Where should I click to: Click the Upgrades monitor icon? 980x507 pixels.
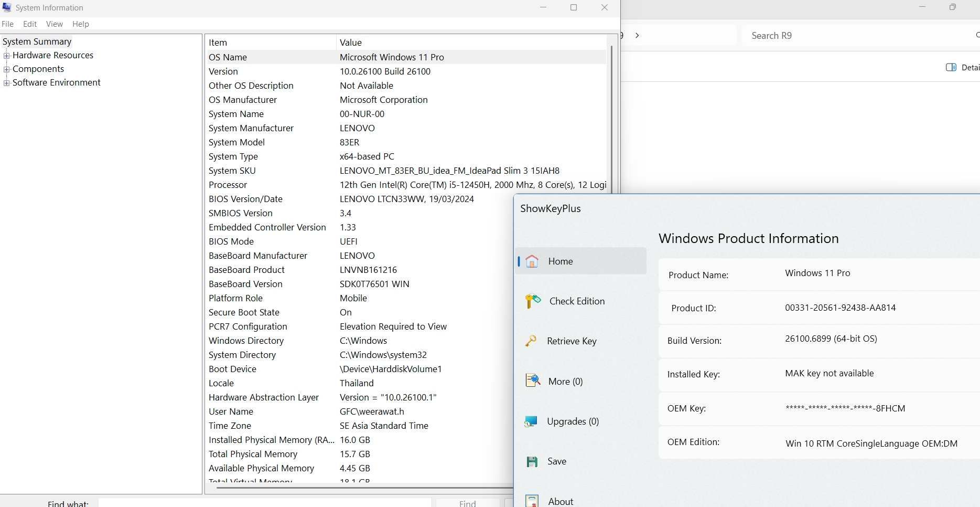(531, 421)
